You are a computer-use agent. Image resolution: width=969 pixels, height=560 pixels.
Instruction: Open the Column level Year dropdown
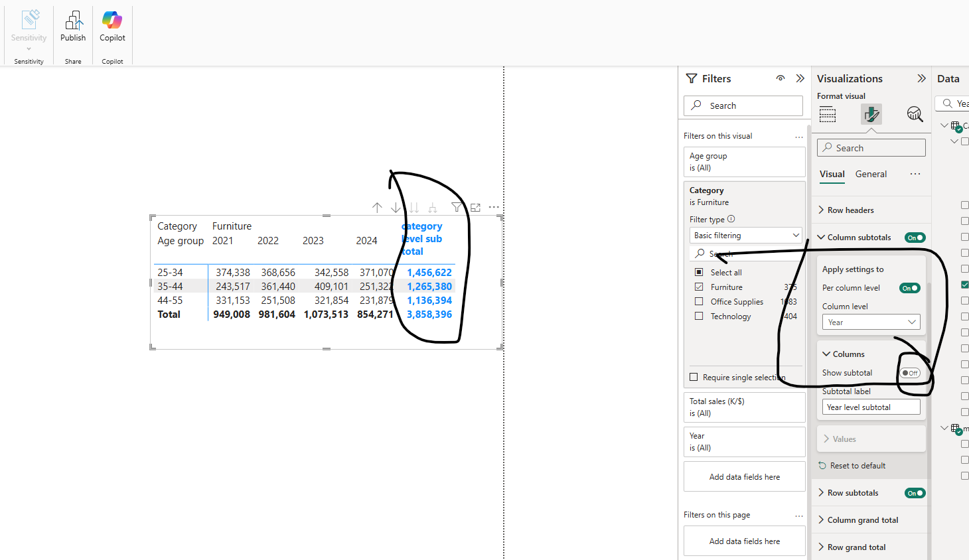click(871, 322)
